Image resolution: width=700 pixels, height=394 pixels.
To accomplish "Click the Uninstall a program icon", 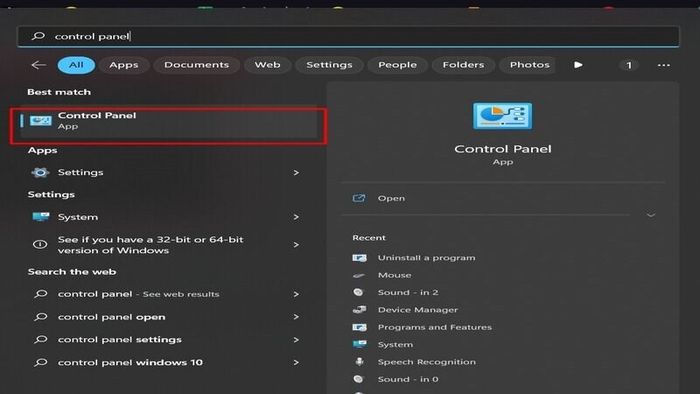I will (359, 258).
